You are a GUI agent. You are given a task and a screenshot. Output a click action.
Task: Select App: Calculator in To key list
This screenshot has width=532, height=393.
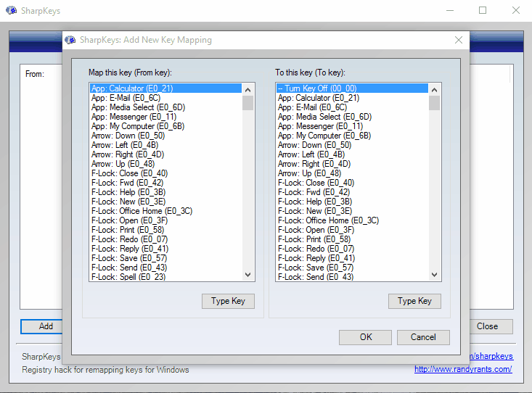coord(353,98)
